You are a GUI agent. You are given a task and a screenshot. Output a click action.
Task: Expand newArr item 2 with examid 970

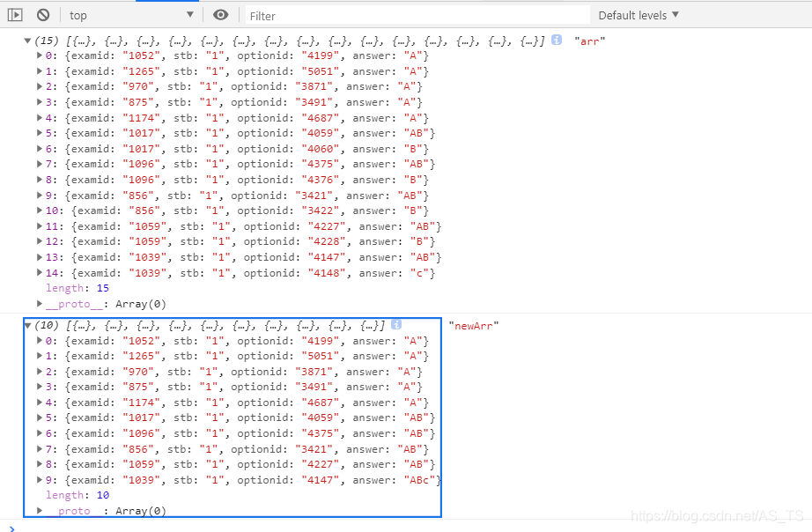40,372
